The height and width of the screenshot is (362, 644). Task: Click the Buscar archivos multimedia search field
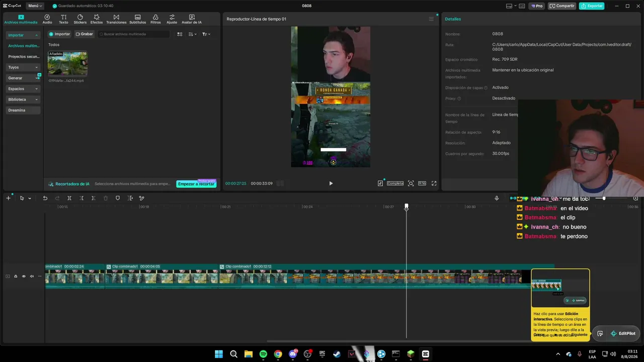[x=134, y=34]
